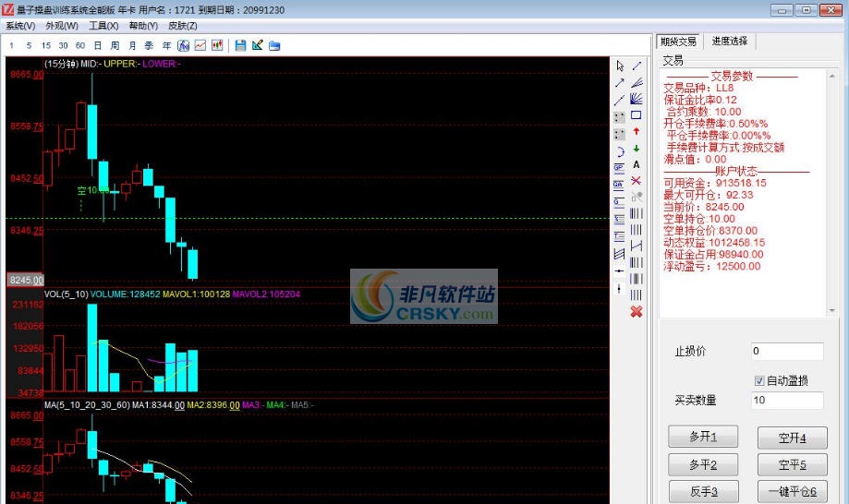The height and width of the screenshot is (504, 849).
Task: Switch to quarterly (季) chart period
Action: 149,46
